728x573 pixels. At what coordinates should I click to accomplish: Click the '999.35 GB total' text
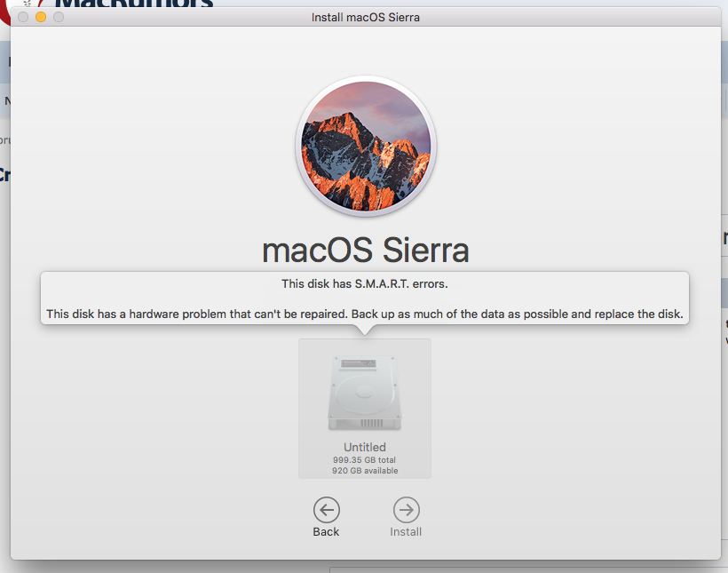pos(365,459)
